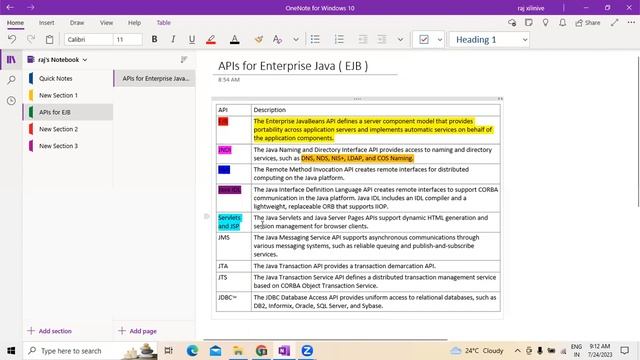640x360 pixels.
Task: Open the lightbulb tell-me icon
Action: tap(546, 23)
